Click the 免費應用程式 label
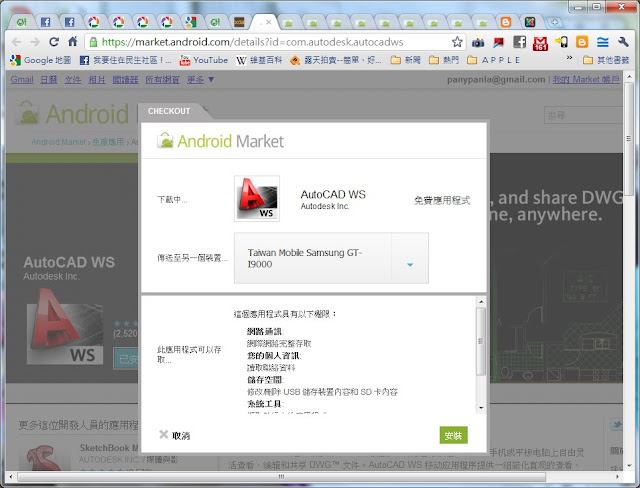 [x=442, y=200]
